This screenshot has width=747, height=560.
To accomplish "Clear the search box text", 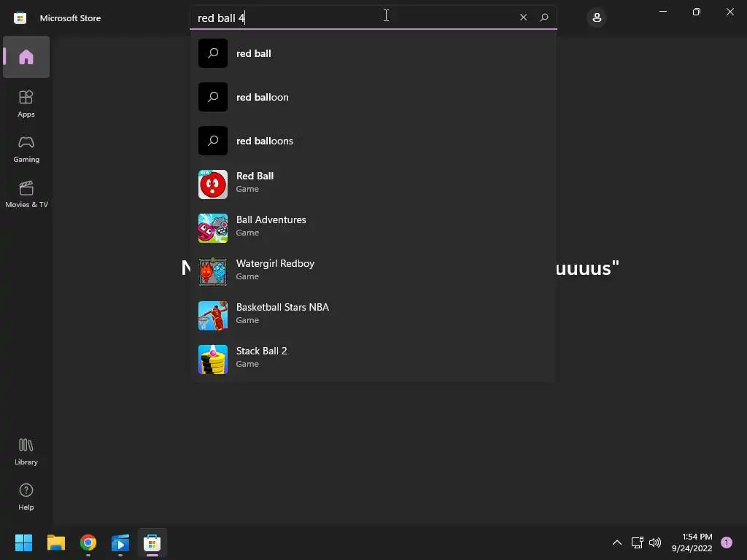I will 523,17.
